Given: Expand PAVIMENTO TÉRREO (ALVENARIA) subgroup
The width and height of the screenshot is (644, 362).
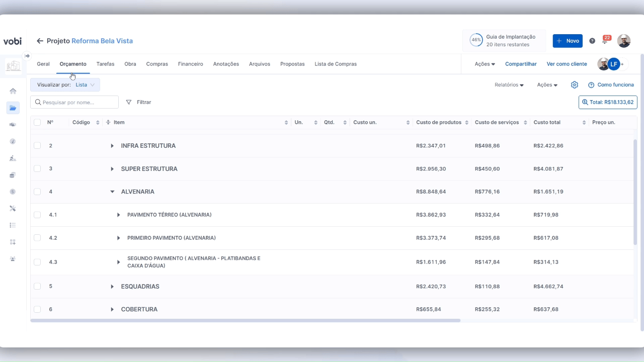Looking at the screenshot, I should [119, 215].
